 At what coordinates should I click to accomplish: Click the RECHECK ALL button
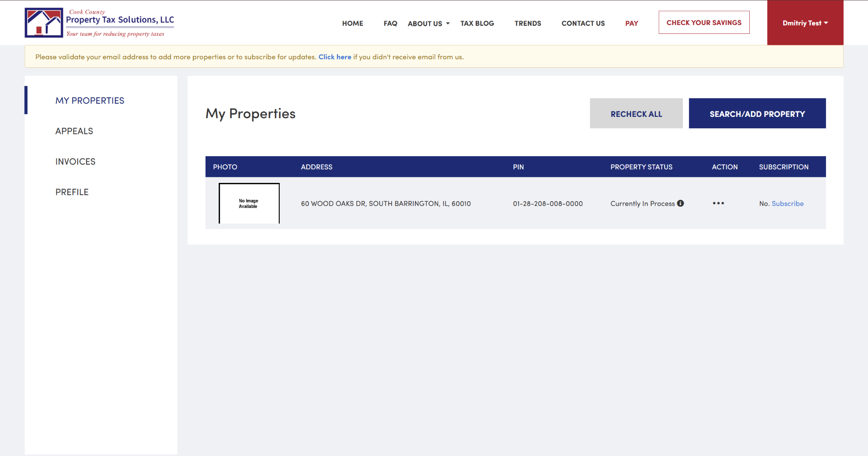tap(636, 113)
